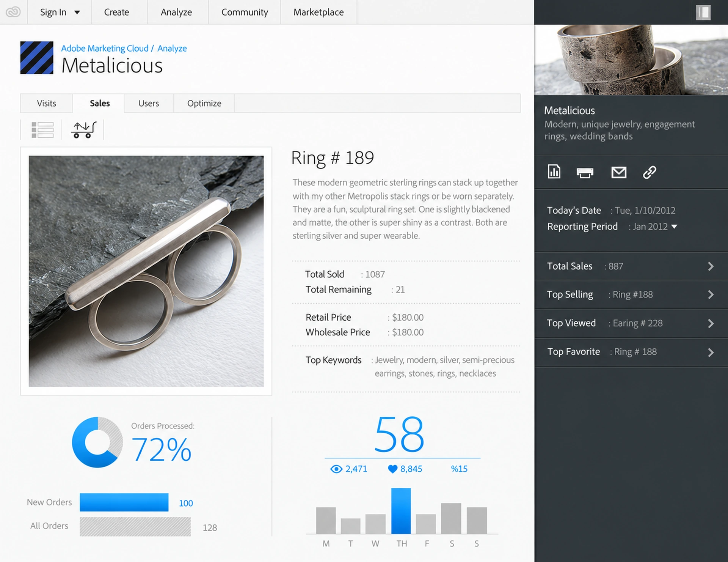Click the Metalicious sidebar shop name
This screenshot has height=562, width=728.
point(570,110)
